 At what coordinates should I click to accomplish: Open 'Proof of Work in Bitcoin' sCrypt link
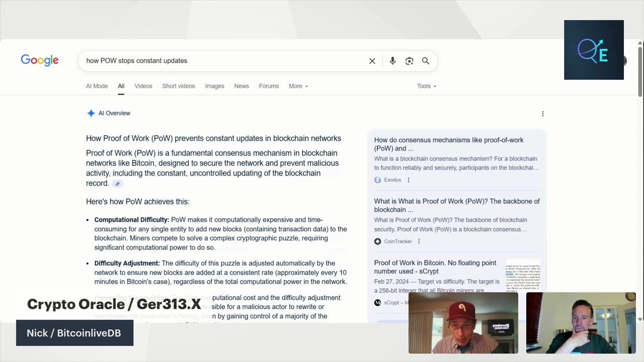coord(435,267)
